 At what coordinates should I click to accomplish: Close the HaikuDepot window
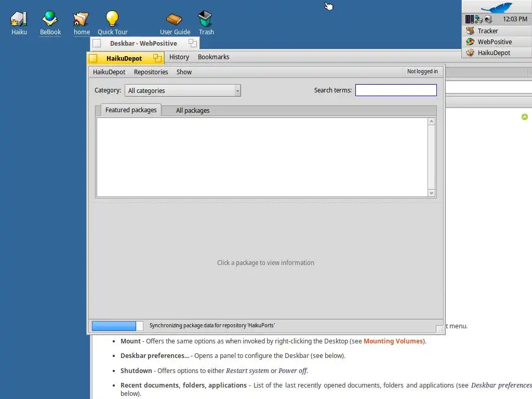pyautogui.click(x=94, y=58)
